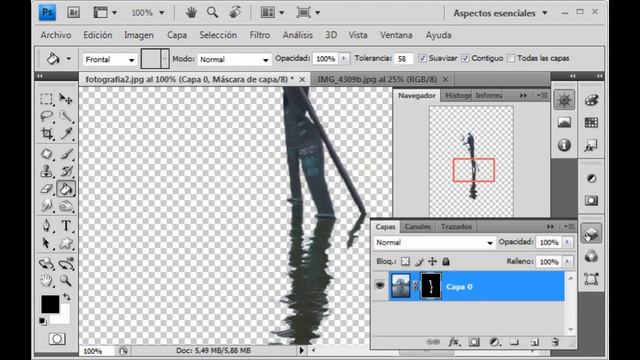Viewport: 640px width, 360px height.
Task: Select the History Brush tool
Action: tap(66, 171)
